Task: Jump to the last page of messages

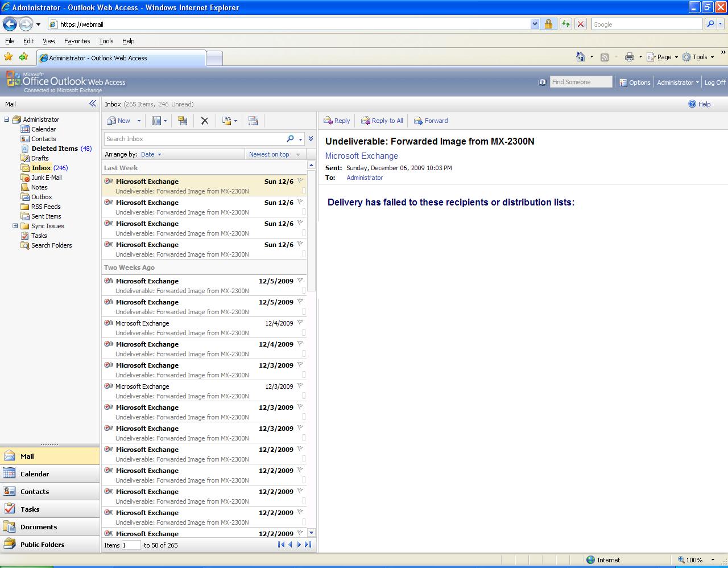Action: (x=308, y=545)
